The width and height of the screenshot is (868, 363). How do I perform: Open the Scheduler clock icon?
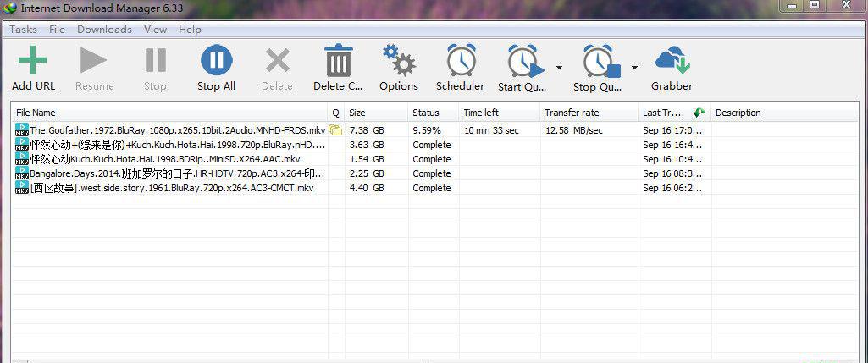462,60
